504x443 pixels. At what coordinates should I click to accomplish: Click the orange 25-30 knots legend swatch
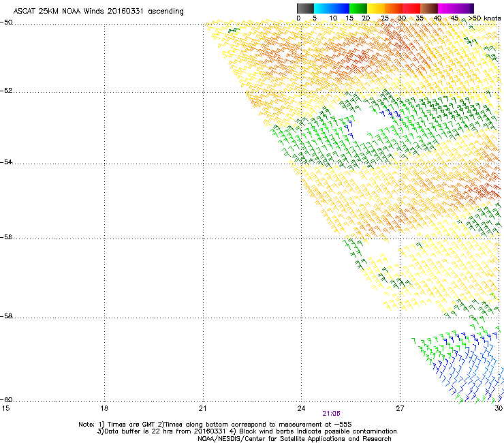(394, 8)
